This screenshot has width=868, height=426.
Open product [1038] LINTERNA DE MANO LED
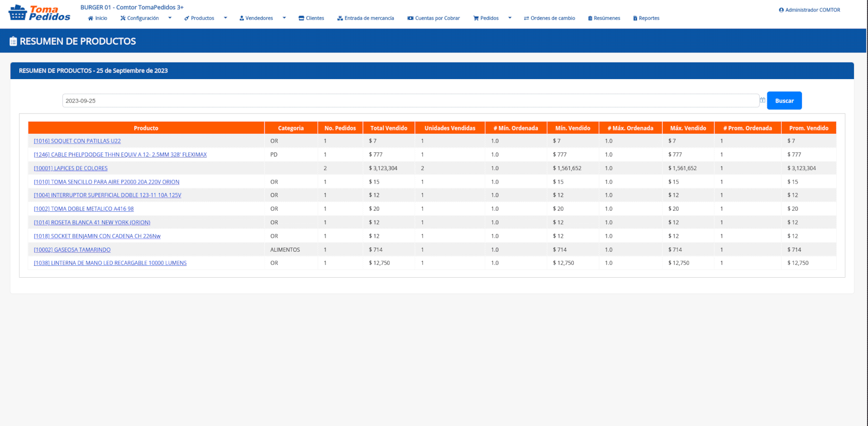[110, 263]
